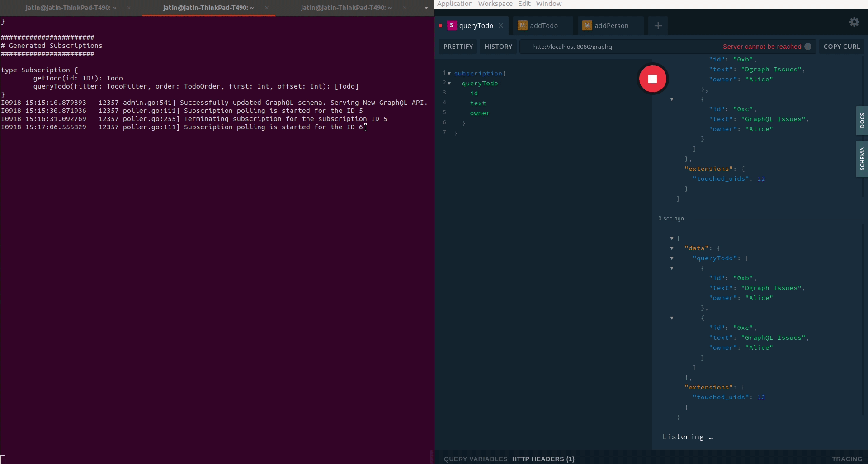Close the third terminal tab

[405, 8]
